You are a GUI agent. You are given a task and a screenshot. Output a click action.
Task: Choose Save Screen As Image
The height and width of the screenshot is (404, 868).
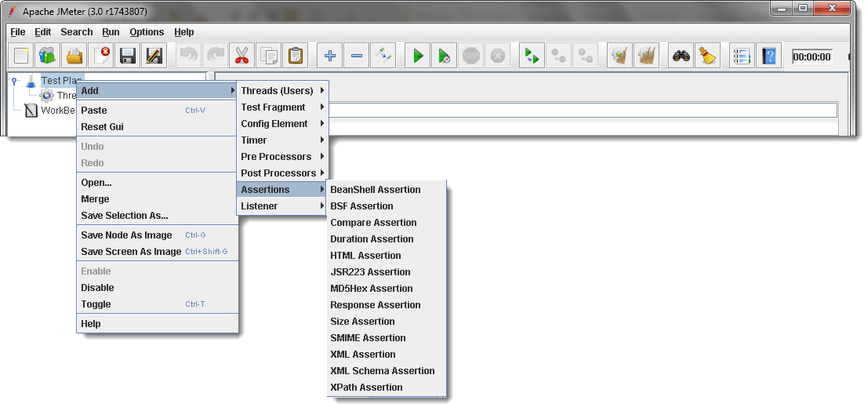click(x=158, y=252)
